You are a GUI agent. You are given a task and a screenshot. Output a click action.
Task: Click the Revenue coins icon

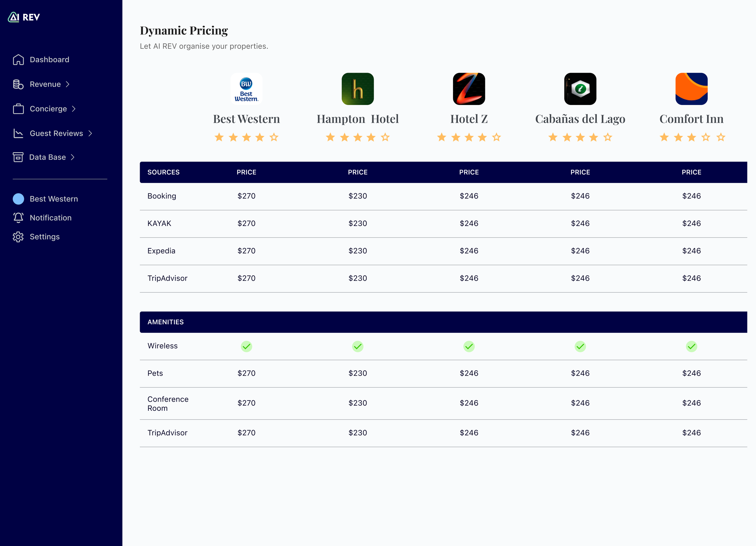(18, 84)
